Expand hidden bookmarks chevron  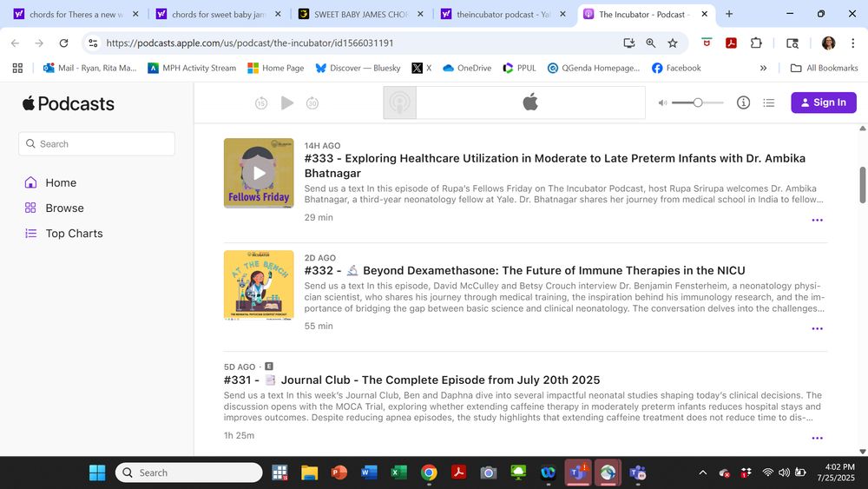pyautogui.click(x=763, y=68)
